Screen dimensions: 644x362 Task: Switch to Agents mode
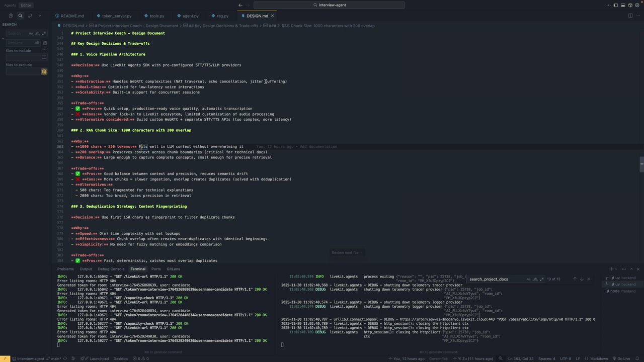[10, 5]
